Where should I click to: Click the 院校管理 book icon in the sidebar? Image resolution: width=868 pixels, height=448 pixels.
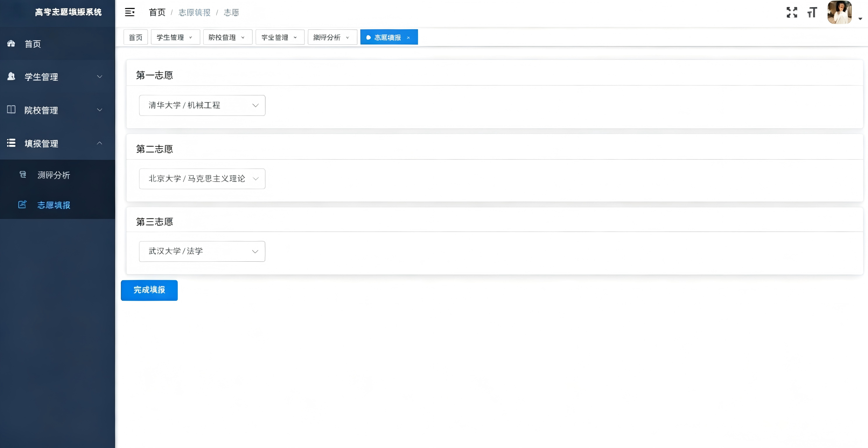pyautogui.click(x=11, y=109)
